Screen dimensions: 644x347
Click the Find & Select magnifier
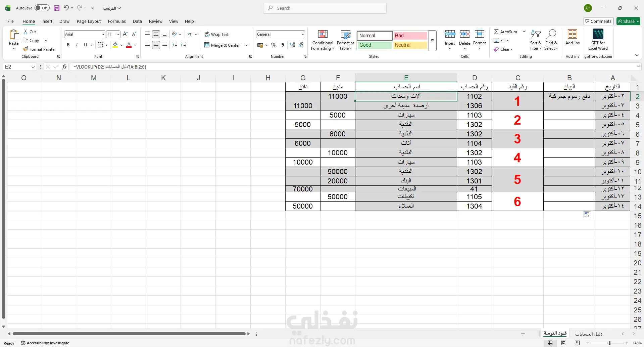[551, 34]
